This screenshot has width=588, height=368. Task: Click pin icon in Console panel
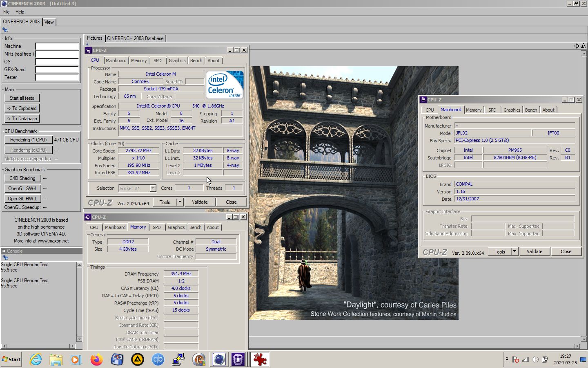5,258
